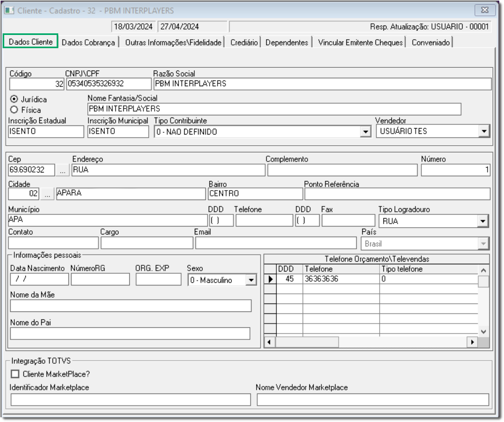This screenshot has height=422, width=504.
Task: Click the Cep lookup ellipsis button
Action: [x=62, y=169]
